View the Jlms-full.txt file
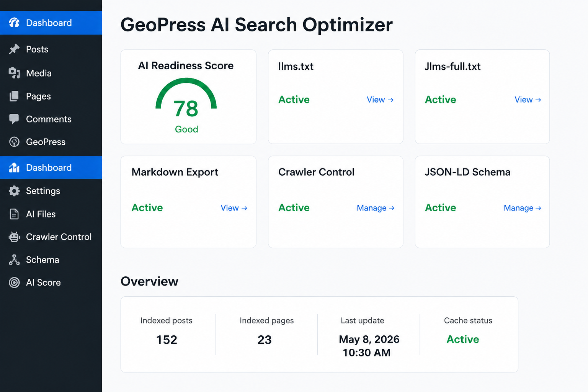 [528, 100]
